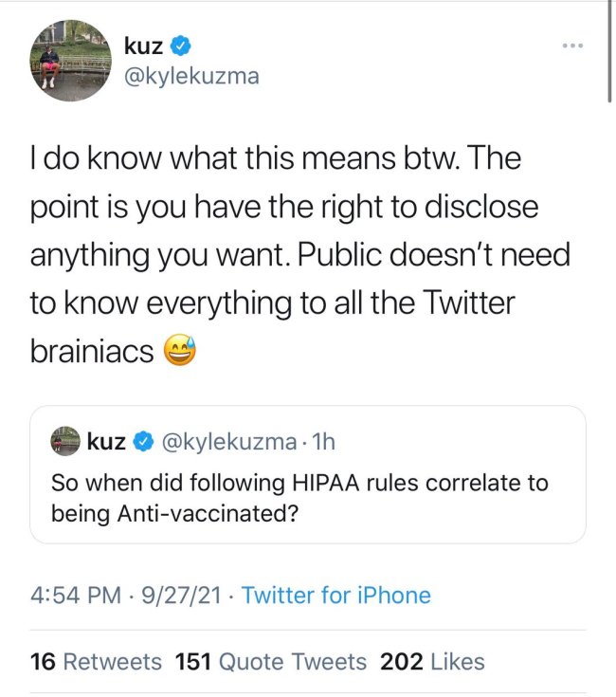Click the bold kuz display name at top
The width and height of the screenshot is (616, 697).
pos(143,45)
